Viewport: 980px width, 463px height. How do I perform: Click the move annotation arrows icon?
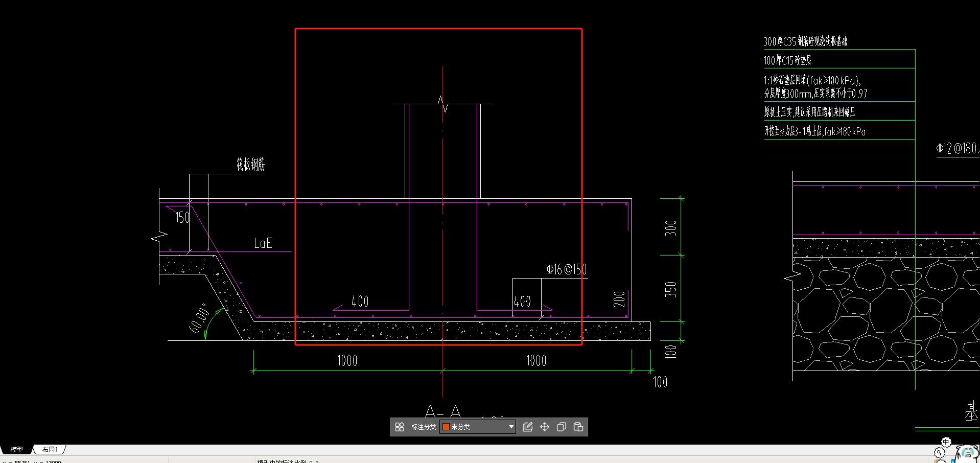[x=545, y=427]
